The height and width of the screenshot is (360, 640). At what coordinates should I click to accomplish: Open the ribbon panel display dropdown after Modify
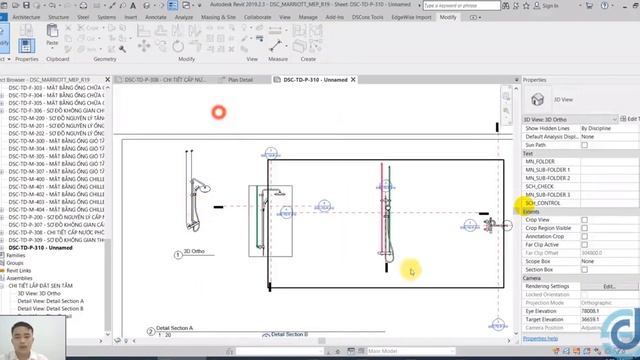[x=475, y=17]
